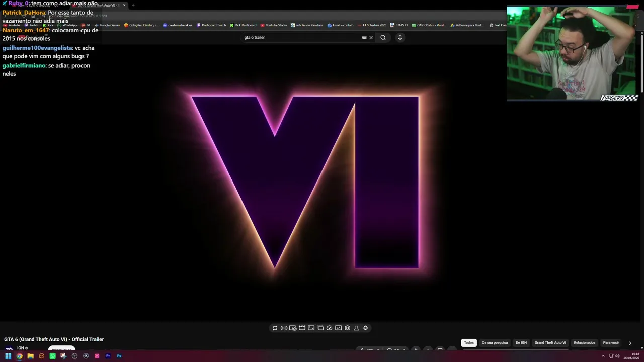Click the video title "GTA 6 (Grand Theft Auto VI) - Official Trailer"
The height and width of the screenshot is (362, 644).
[x=54, y=339]
